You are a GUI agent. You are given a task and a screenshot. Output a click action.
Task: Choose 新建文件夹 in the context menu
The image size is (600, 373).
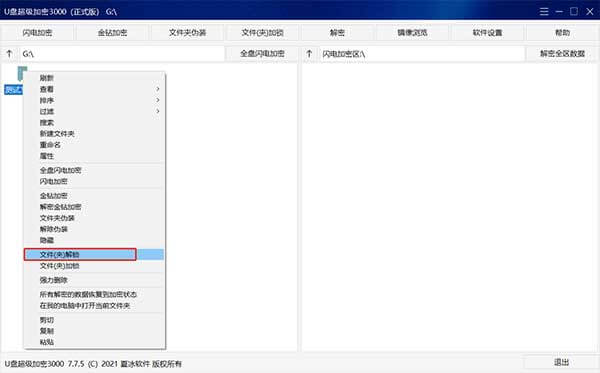tap(94, 134)
